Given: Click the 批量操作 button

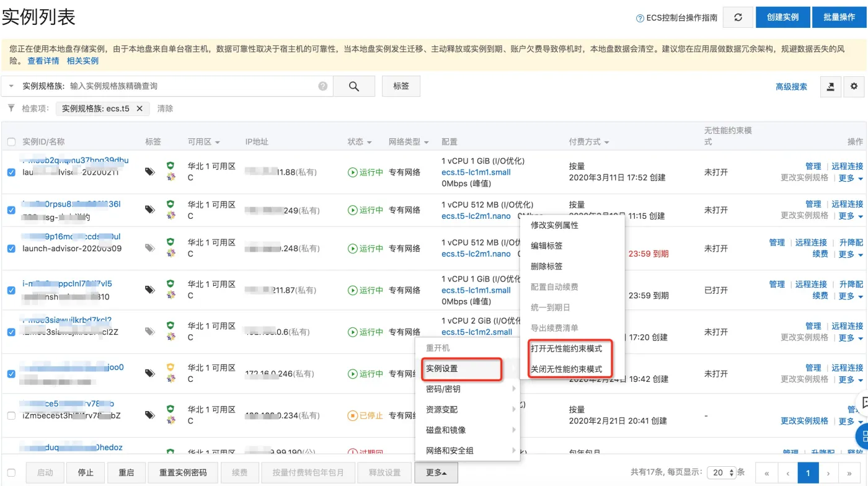Looking at the screenshot, I should pos(839,17).
